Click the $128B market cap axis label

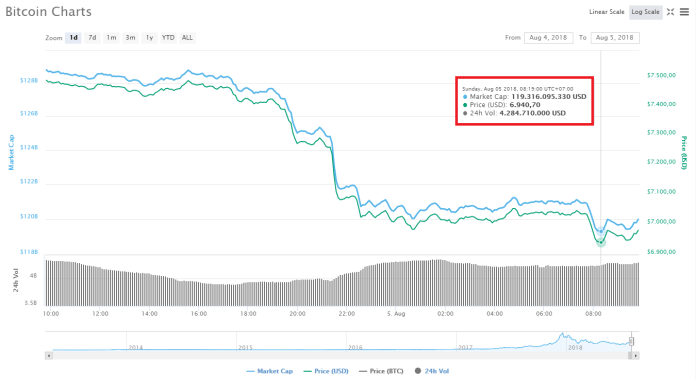[29, 80]
